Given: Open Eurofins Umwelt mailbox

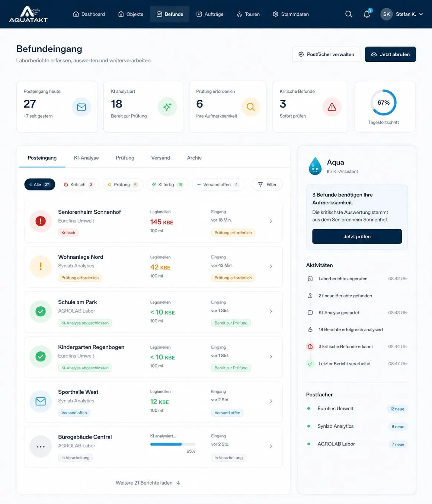Looking at the screenshot, I should [357, 409].
